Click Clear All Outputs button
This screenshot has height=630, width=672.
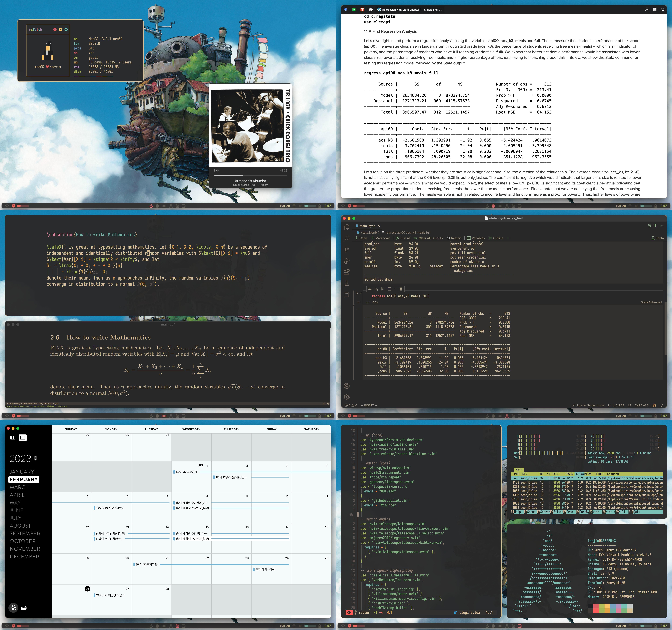(428, 238)
